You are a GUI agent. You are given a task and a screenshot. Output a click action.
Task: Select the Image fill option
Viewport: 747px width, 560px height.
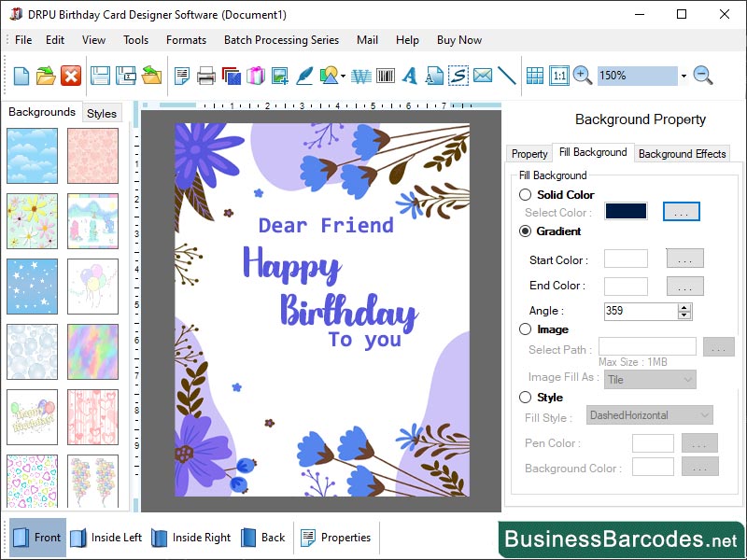coord(526,329)
